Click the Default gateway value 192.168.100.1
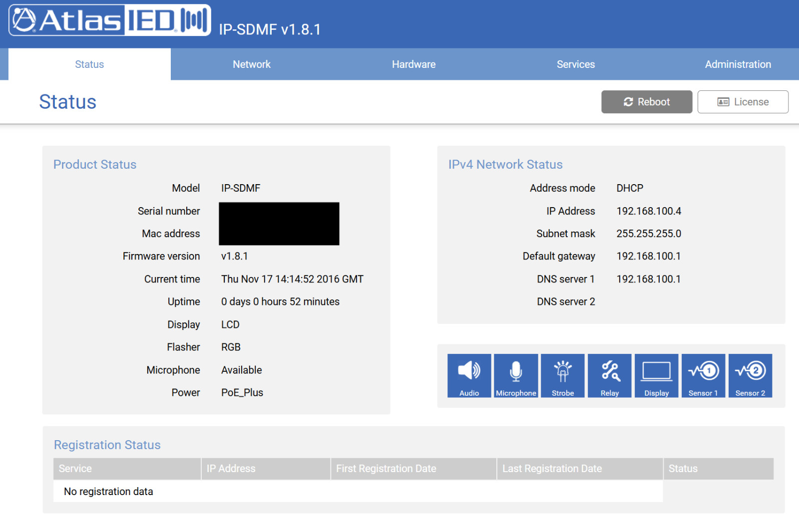This screenshot has height=532, width=799. (x=648, y=256)
